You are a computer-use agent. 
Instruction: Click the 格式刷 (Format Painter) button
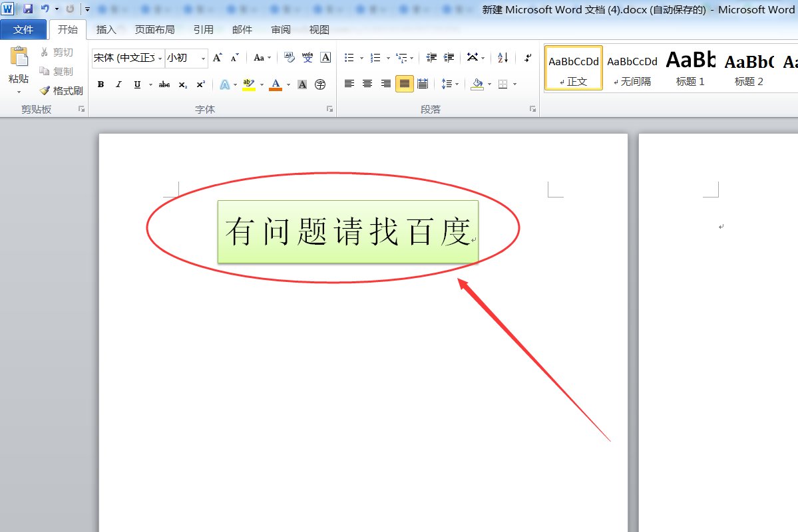[x=62, y=90]
